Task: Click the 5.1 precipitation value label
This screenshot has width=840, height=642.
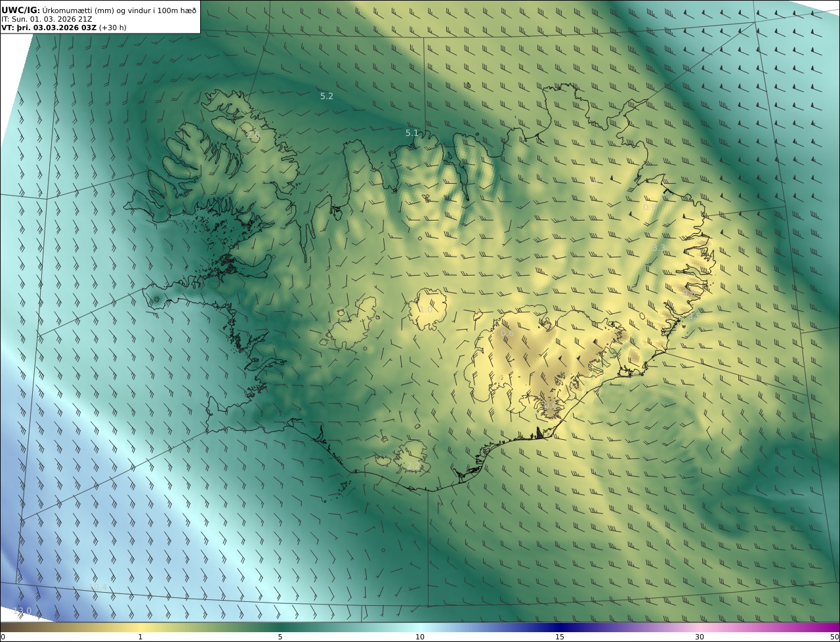Action: click(x=412, y=133)
